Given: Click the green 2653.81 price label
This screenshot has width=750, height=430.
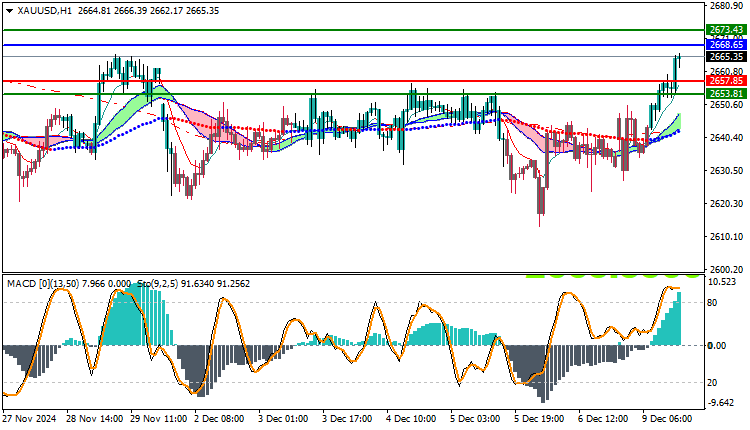Looking at the screenshot, I should point(726,94).
